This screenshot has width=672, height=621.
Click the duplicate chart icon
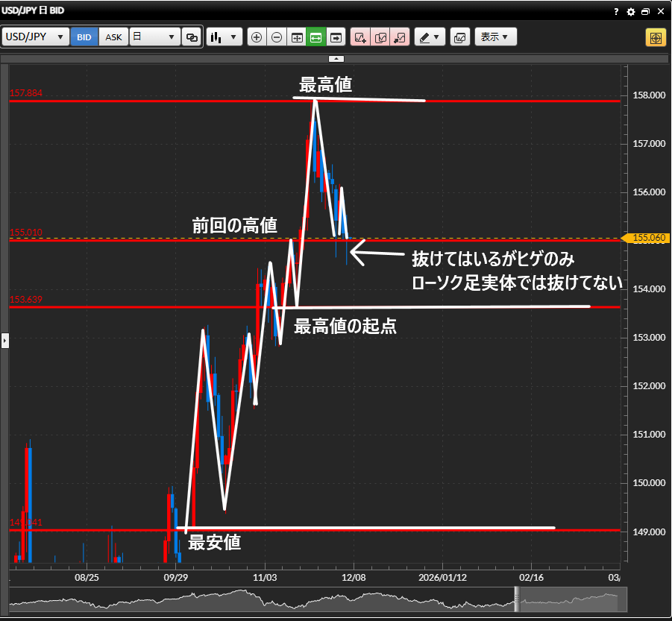(380, 37)
